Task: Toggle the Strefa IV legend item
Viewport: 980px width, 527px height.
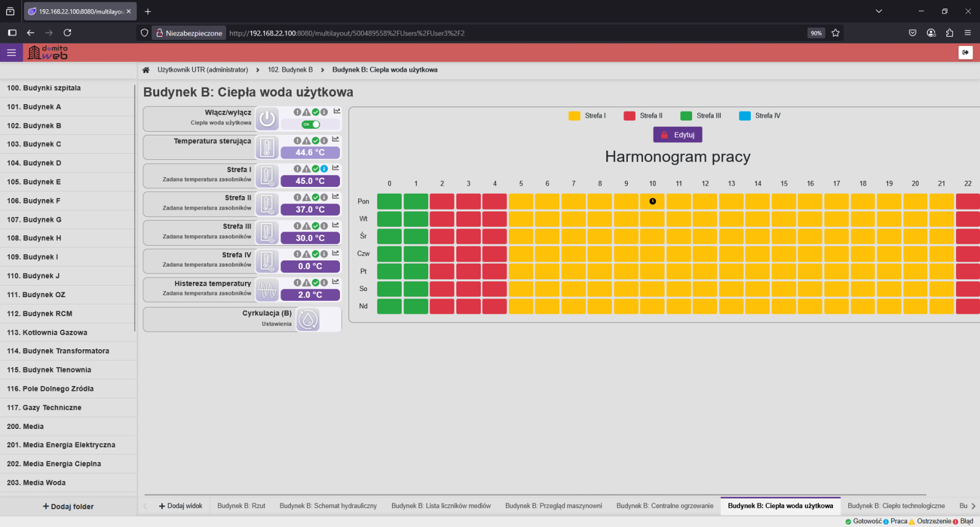Action: click(759, 116)
